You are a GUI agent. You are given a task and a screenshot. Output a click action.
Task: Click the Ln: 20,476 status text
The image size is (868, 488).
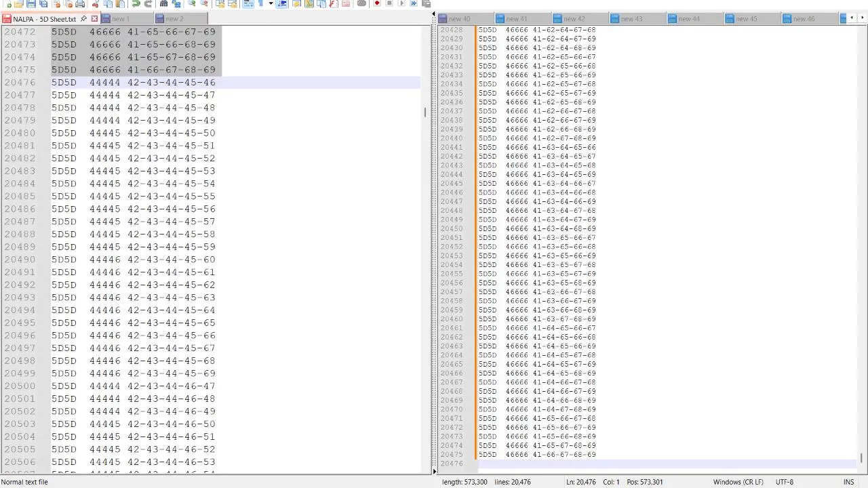(581, 482)
